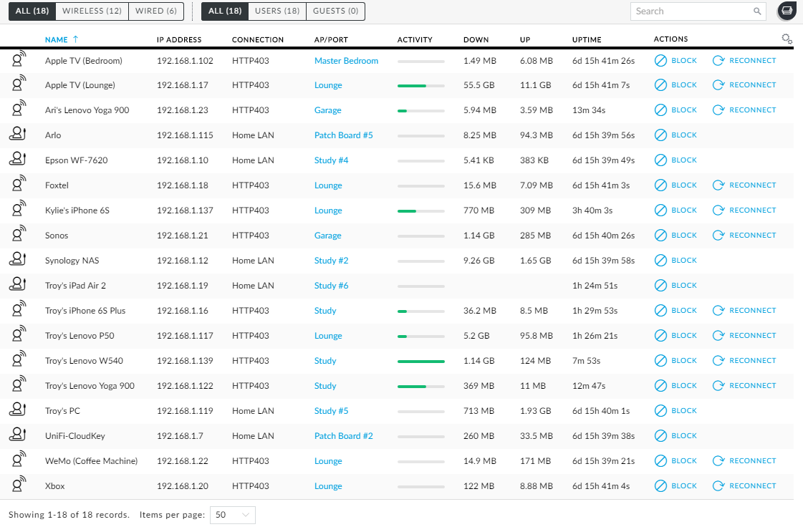
Task: Switch to the WIRELESS (12) tab
Action: [x=91, y=11]
